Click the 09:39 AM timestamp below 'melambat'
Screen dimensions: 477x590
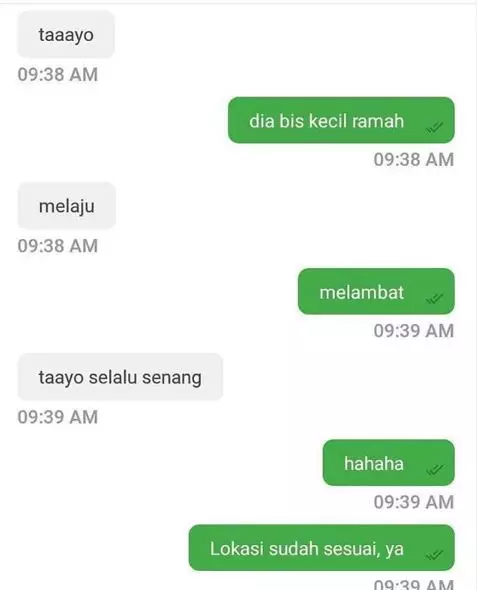(x=414, y=331)
